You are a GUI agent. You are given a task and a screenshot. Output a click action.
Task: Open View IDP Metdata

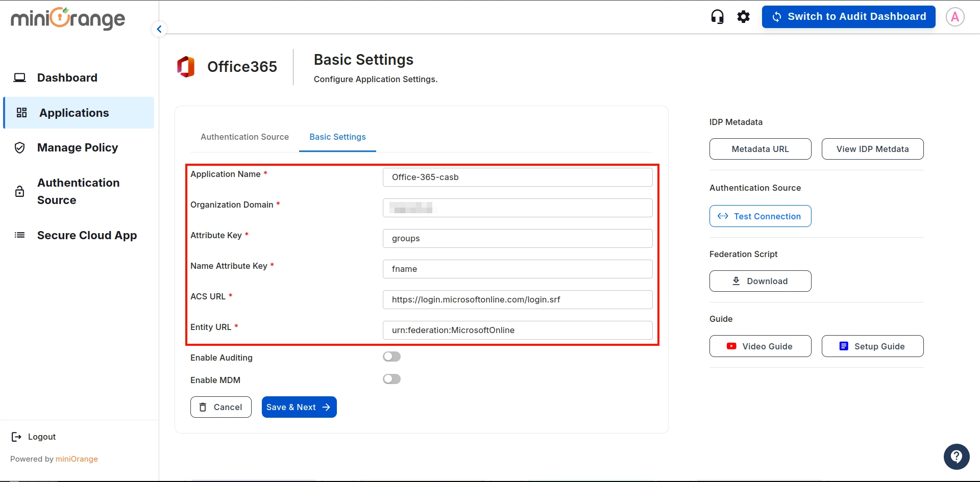pyautogui.click(x=872, y=149)
